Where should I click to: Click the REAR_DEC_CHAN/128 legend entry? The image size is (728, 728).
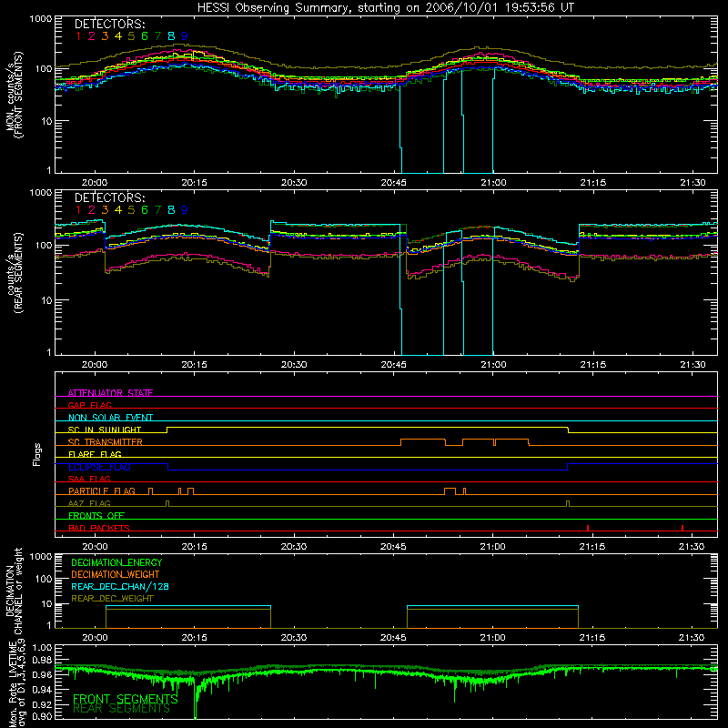click(x=120, y=587)
